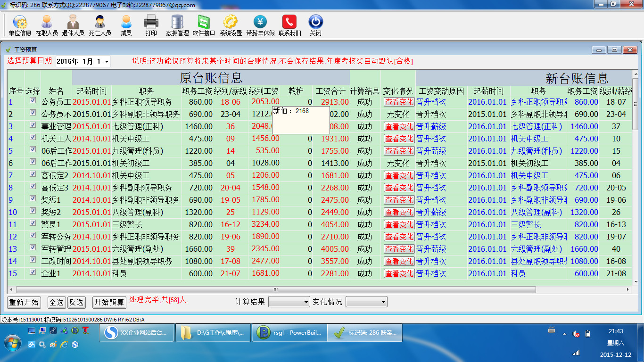The width and height of the screenshot is (644, 362).
Task: Open 数据管理 database icon
Action: tap(177, 25)
